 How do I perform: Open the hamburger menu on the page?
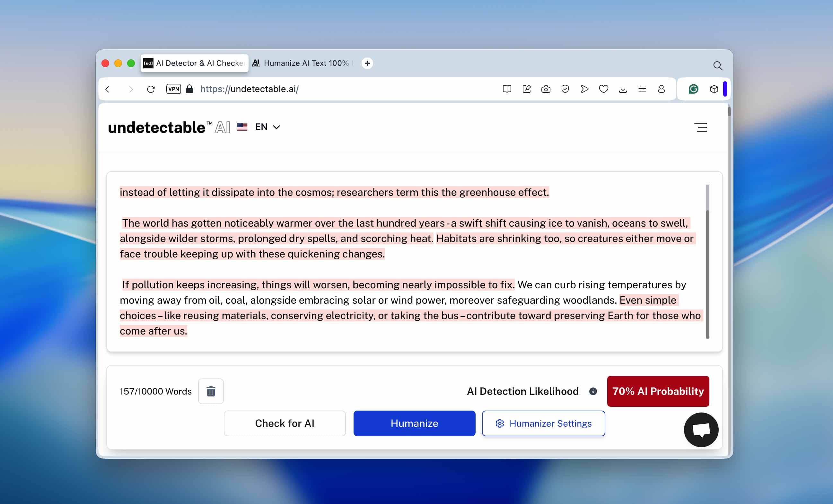pyautogui.click(x=701, y=127)
